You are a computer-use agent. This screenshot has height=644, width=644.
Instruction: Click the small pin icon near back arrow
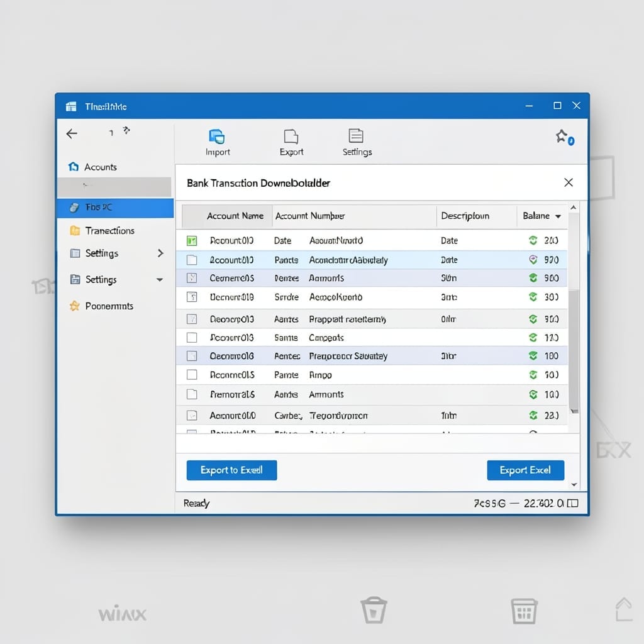126,130
